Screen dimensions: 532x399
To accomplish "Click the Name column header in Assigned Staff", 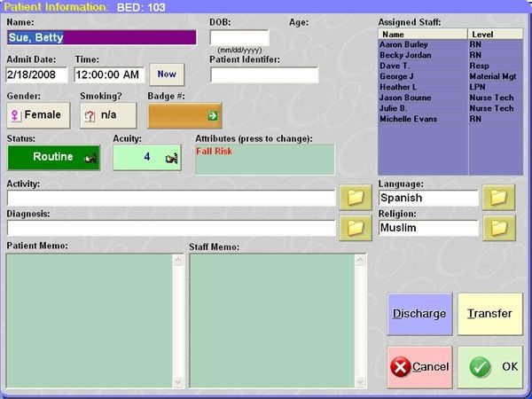I will pos(423,34).
